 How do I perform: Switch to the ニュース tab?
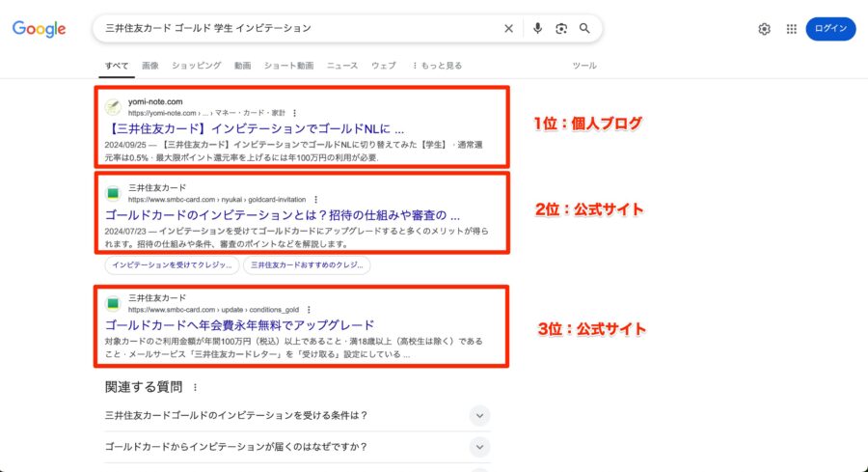(342, 66)
